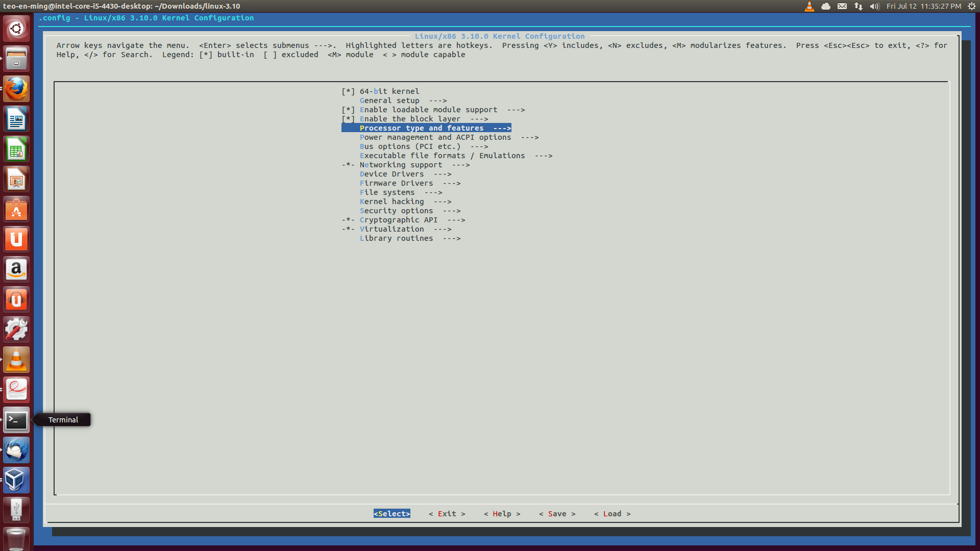
Task: Click the Amazon launcher icon
Action: click(x=16, y=270)
